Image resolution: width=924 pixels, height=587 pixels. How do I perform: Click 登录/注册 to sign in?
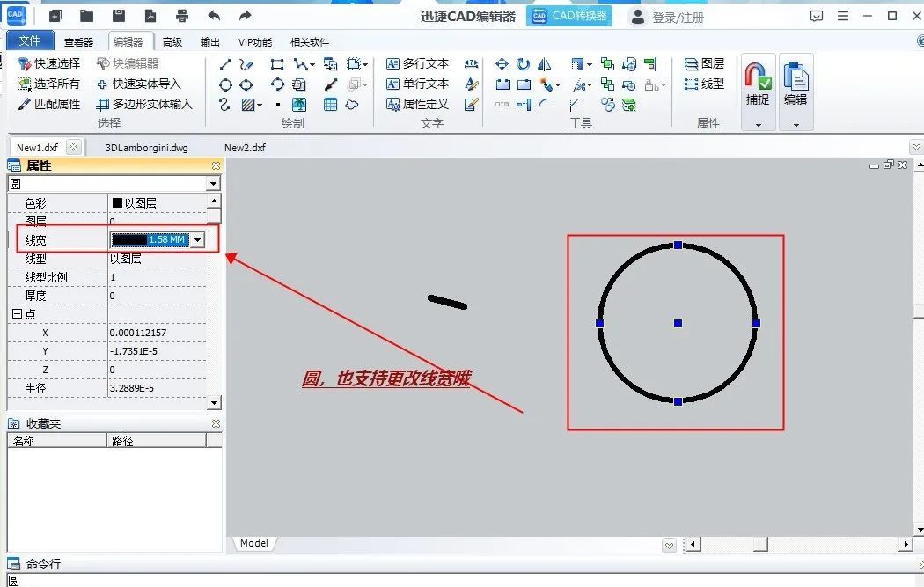(x=671, y=15)
